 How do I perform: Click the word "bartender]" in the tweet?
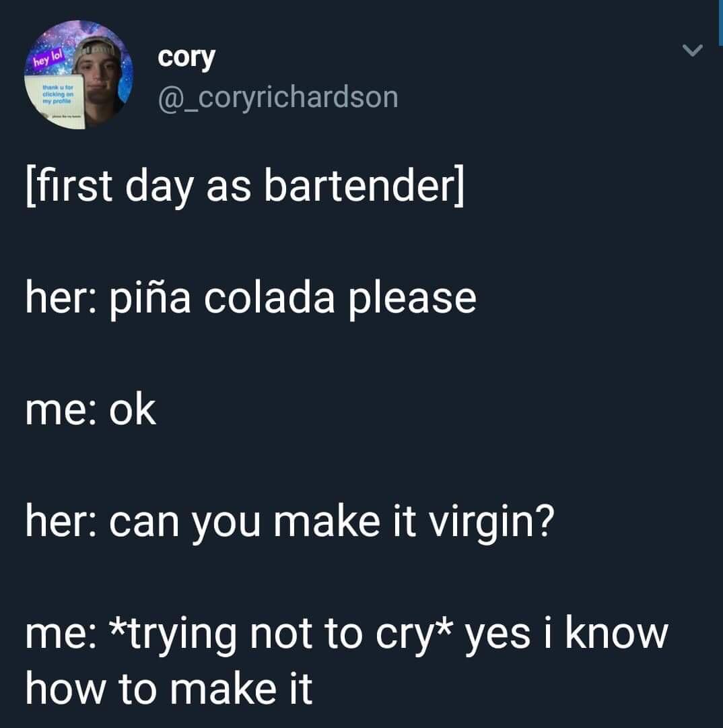click(x=364, y=187)
